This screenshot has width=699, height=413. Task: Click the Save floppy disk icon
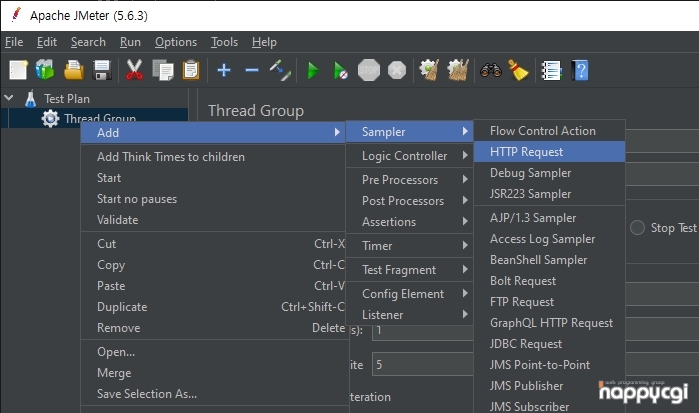pyautogui.click(x=102, y=70)
